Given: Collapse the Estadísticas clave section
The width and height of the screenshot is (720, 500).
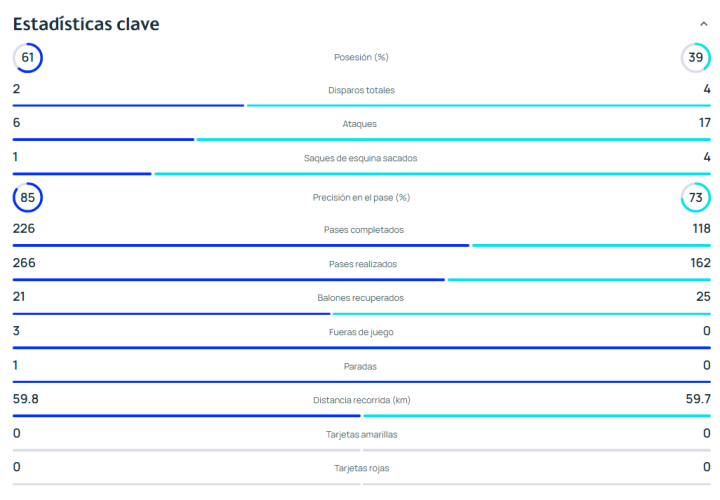Looking at the screenshot, I should tap(704, 24).
